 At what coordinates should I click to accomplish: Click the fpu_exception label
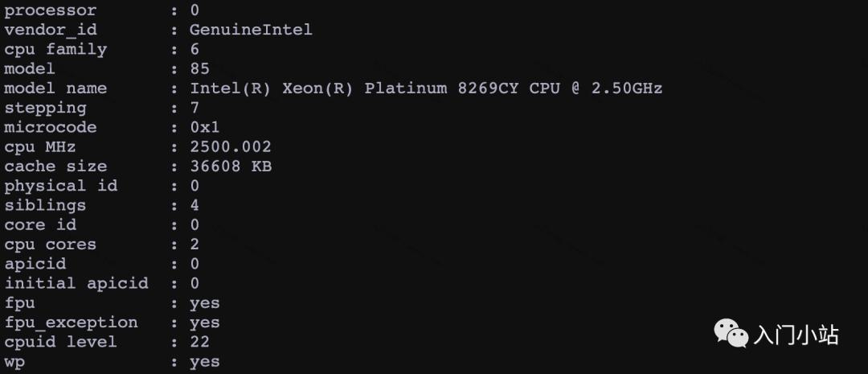[71, 323]
